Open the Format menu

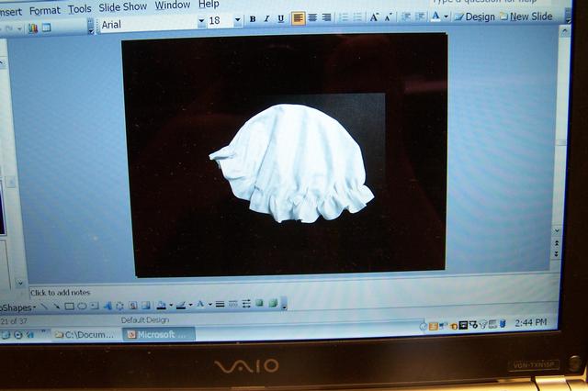tap(45, 10)
